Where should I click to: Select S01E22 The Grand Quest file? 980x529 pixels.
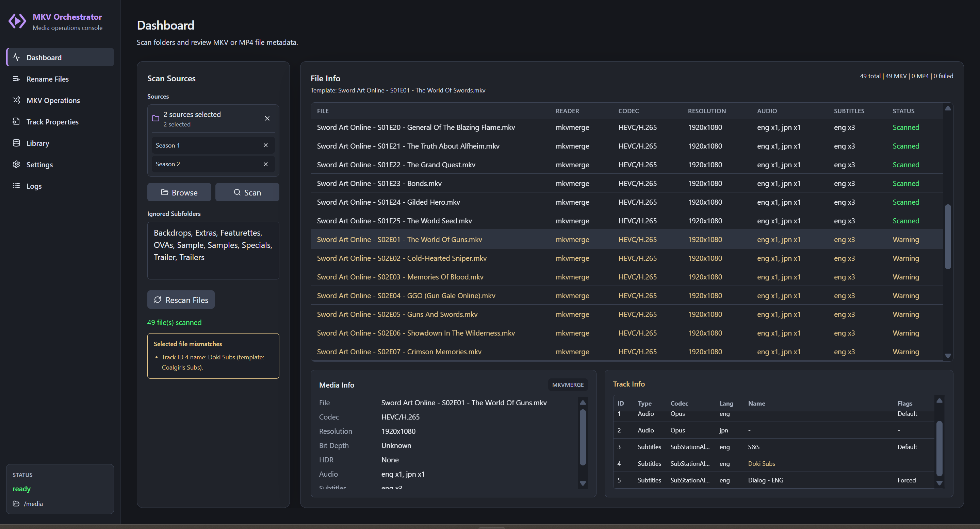[626, 165]
